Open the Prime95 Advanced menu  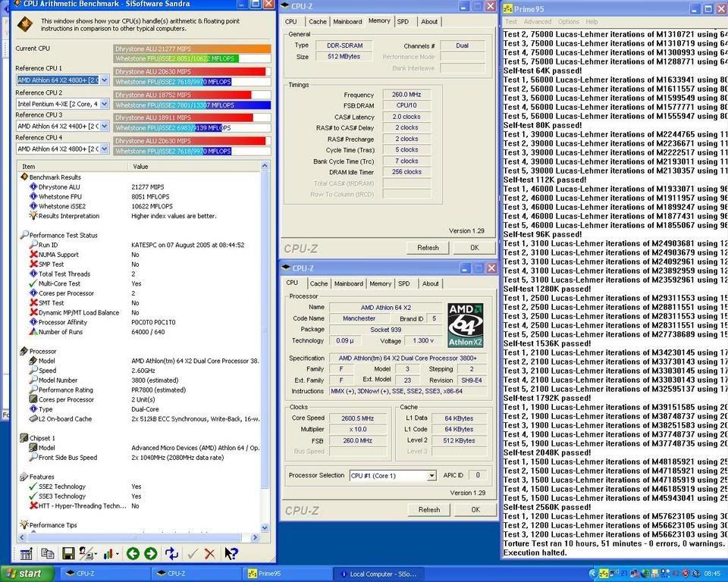538,21
